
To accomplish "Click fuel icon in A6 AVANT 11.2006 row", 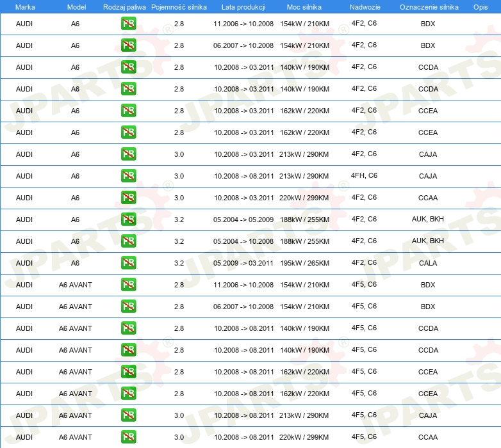I will click(x=128, y=285).
